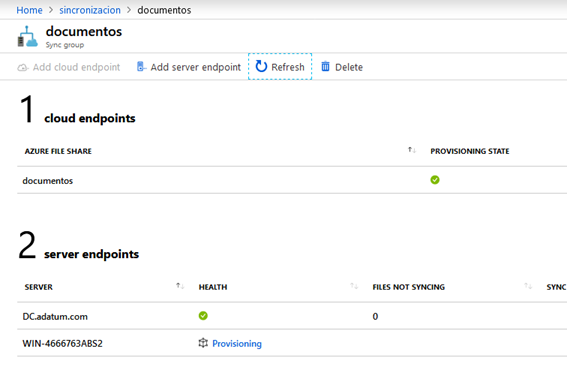Click the sync group header icon

tap(27, 37)
